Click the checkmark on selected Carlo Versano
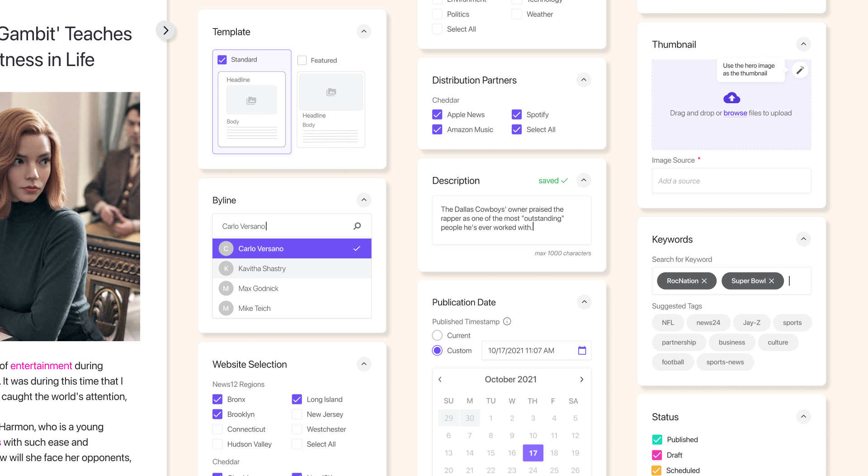 coord(357,249)
